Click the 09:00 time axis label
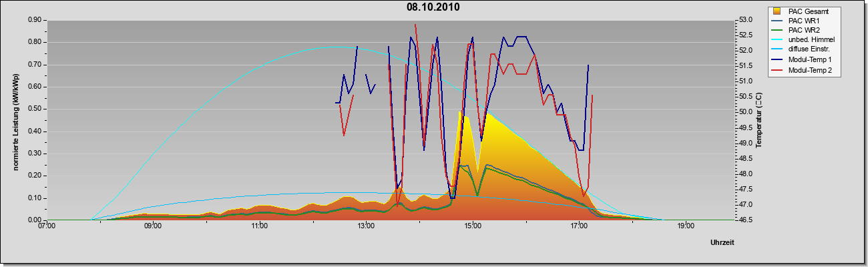 click(x=153, y=226)
